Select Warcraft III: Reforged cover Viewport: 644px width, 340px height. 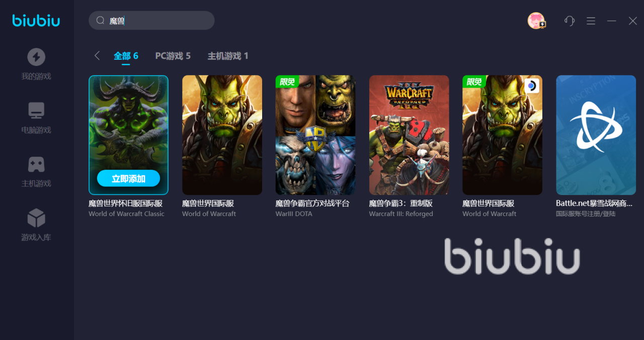click(409, 135)
